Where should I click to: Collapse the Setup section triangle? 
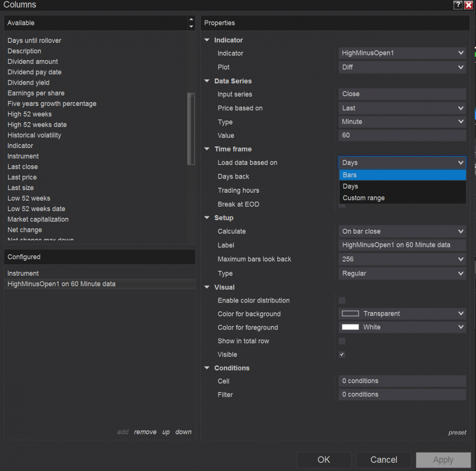pyautogui.click(x=207, y=217)
